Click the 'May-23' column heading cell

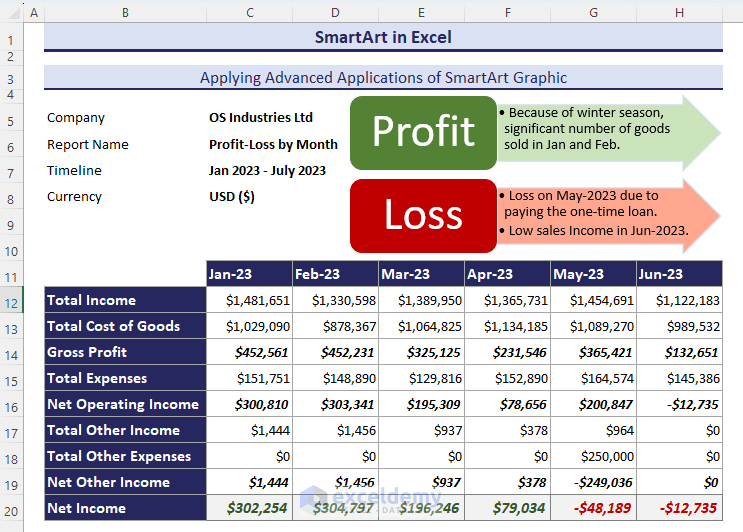593,274
